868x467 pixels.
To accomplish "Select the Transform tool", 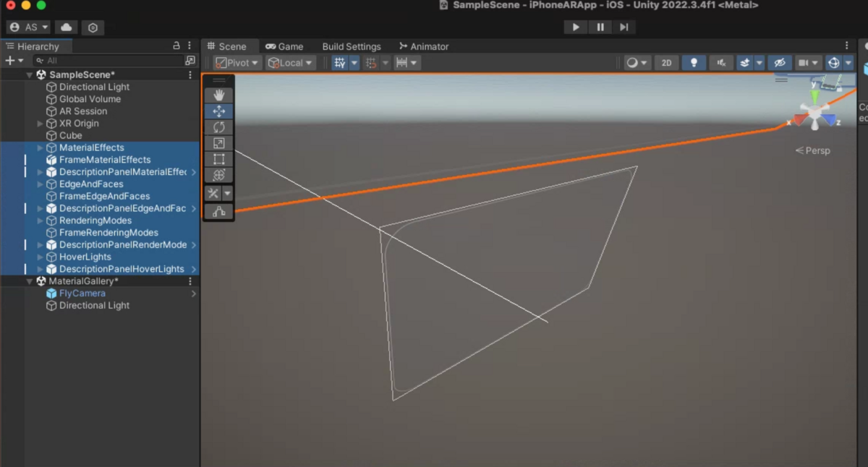I will 218,175.
